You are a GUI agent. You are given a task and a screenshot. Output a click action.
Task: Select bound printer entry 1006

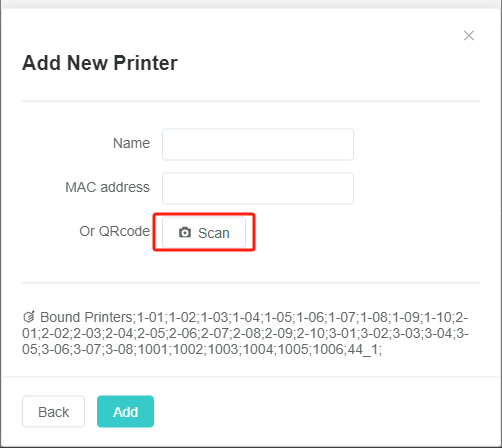click(327, 349)
